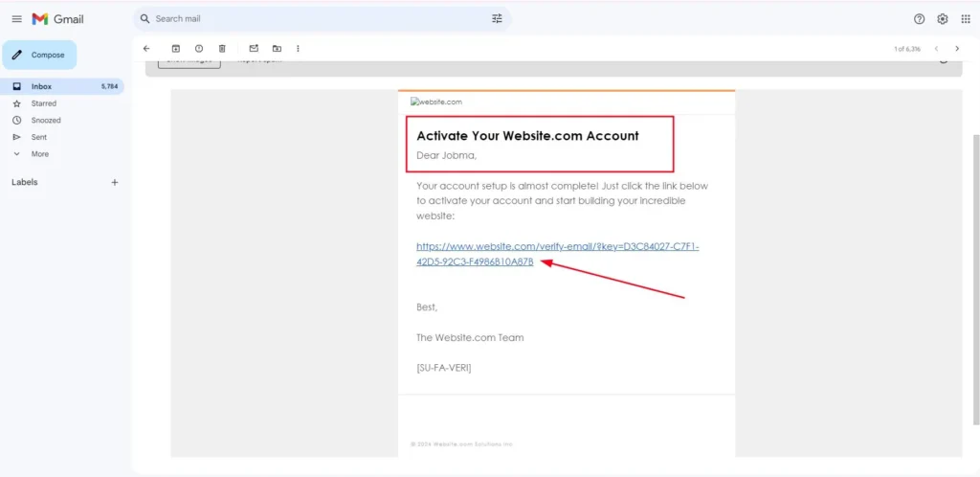Show search options filter icon
The width and height of the screenshot is (980, 477).
pyautogui.click(x=497, y=19)
